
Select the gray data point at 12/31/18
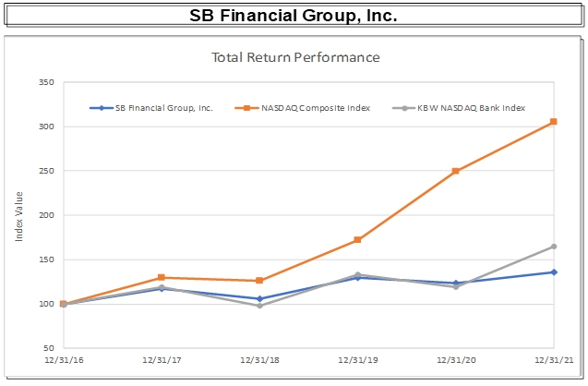pyautogui.click(x=259, y=306)
